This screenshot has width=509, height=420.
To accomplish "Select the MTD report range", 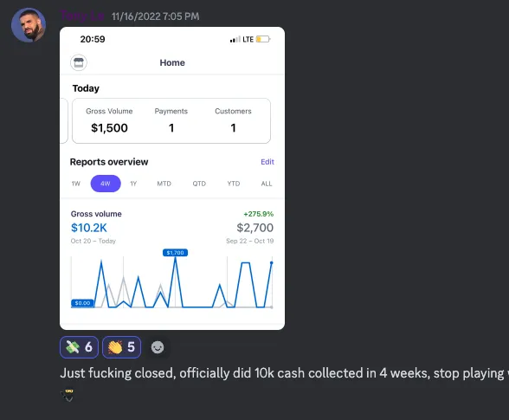I will (164, 184).
